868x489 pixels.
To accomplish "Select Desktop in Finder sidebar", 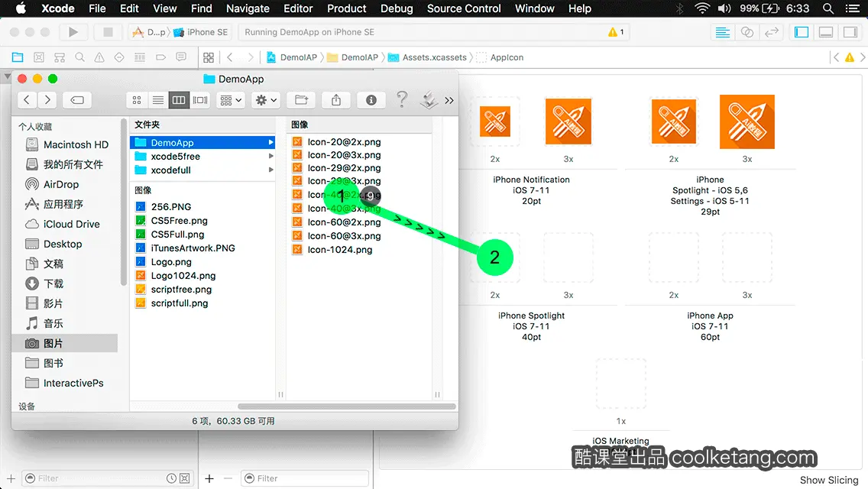I will (x=54, y=244).
